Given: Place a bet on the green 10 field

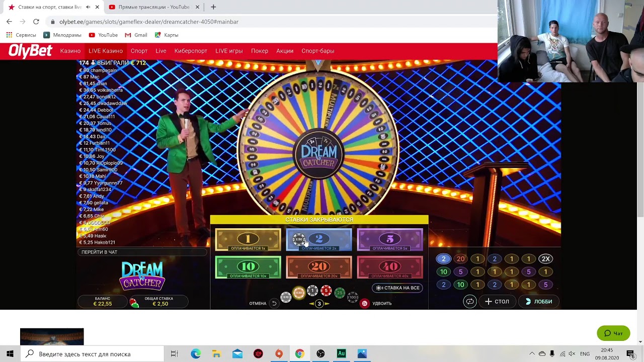Looking at the screenshot, I should (248, 267).
